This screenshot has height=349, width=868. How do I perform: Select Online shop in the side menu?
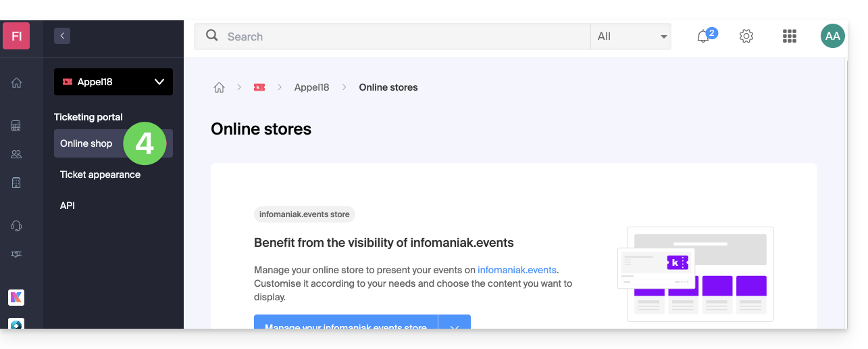(x=86, y=143)
